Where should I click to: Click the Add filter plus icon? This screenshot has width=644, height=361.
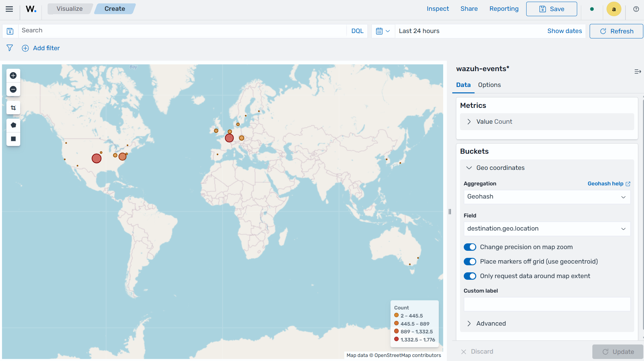[x=25, y=48]
